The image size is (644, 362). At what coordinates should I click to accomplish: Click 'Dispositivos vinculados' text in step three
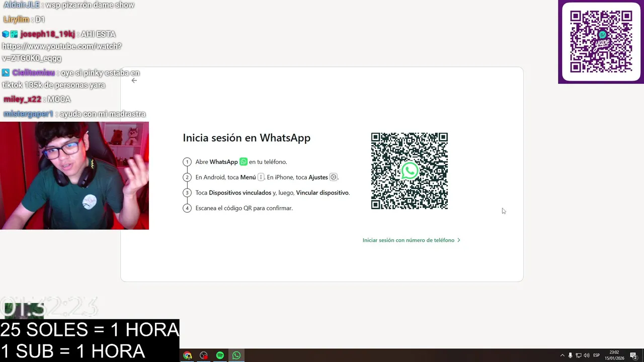pyautogui.click(x=240, y=193)
